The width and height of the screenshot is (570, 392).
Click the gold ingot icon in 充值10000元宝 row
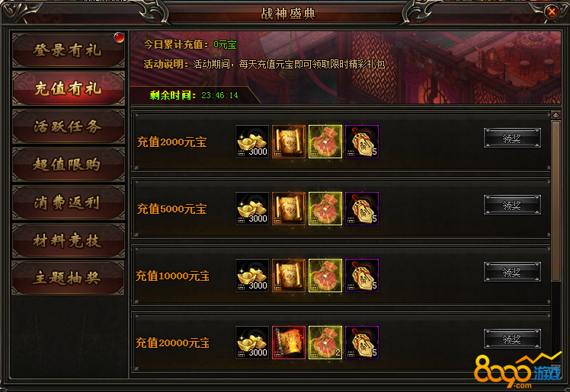click(252, 276)
